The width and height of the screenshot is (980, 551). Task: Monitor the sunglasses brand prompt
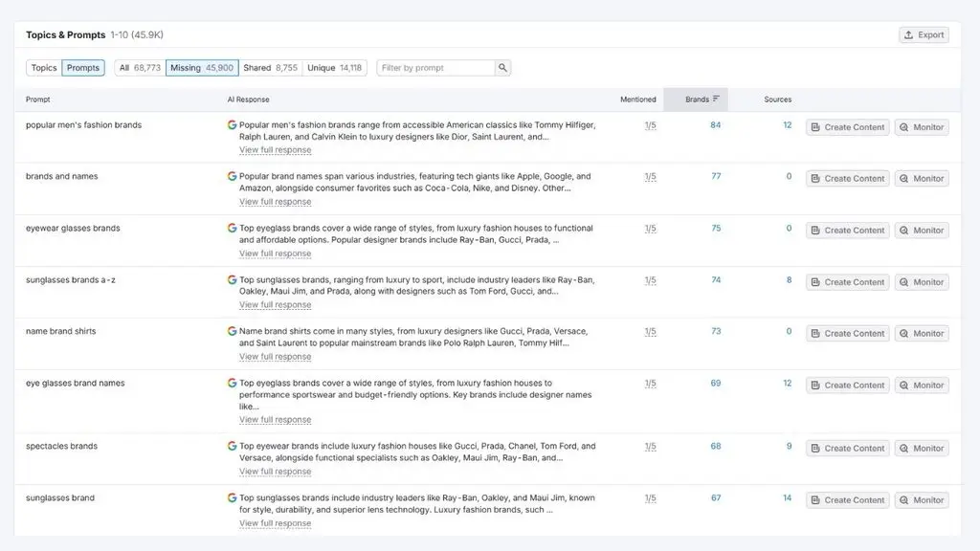[922, 500]
